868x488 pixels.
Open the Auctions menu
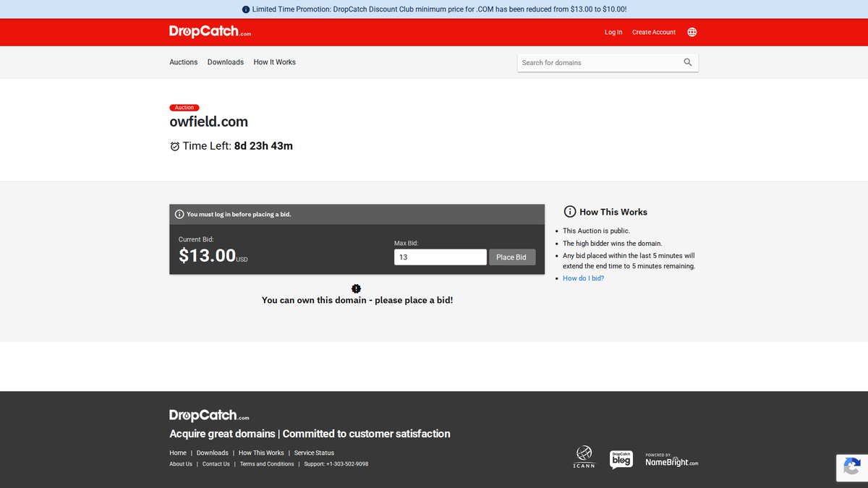184,62
